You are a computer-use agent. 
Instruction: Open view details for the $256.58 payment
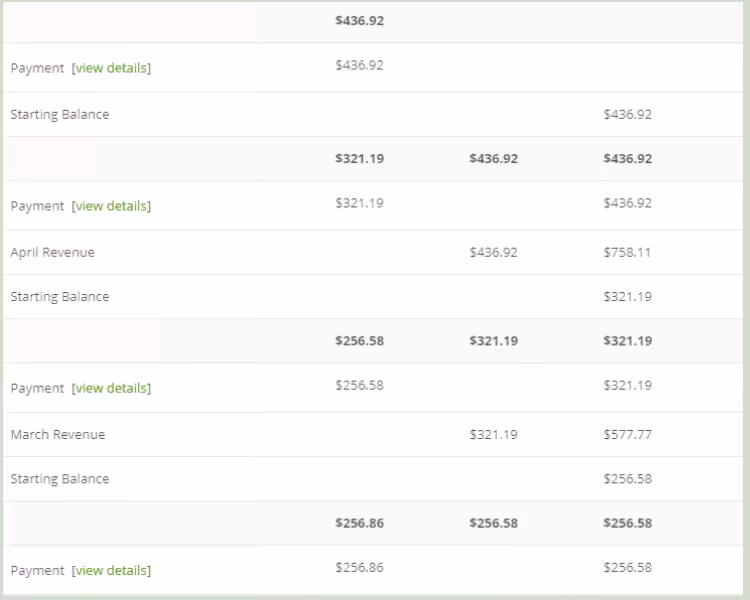(111, 388)
